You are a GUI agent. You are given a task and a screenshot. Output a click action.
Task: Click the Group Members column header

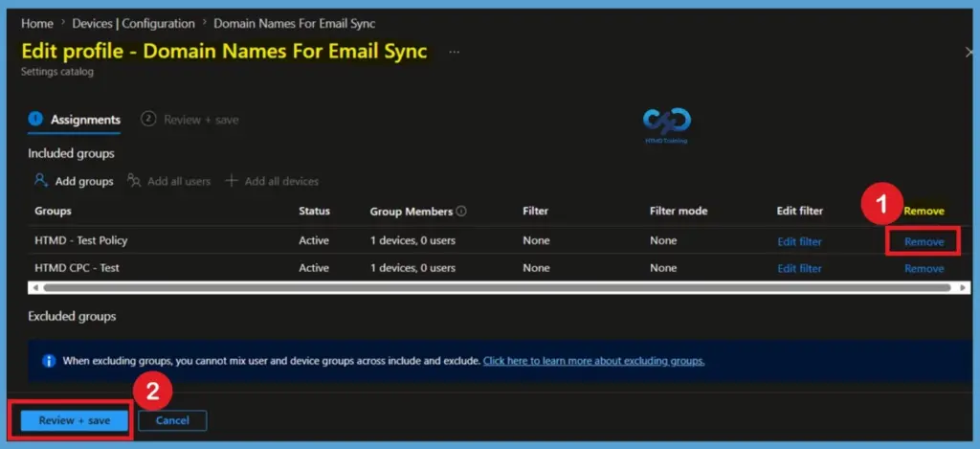pos(412,212)
